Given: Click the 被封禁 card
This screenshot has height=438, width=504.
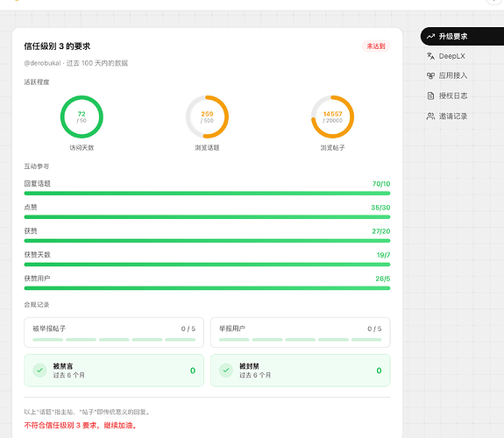Looking at the screenshot, I should pyautogui.click(x=301, y=371).
